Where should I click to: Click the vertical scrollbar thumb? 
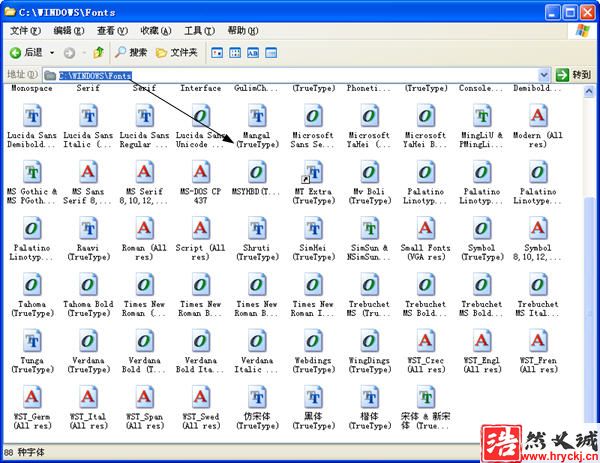point(589,310)
